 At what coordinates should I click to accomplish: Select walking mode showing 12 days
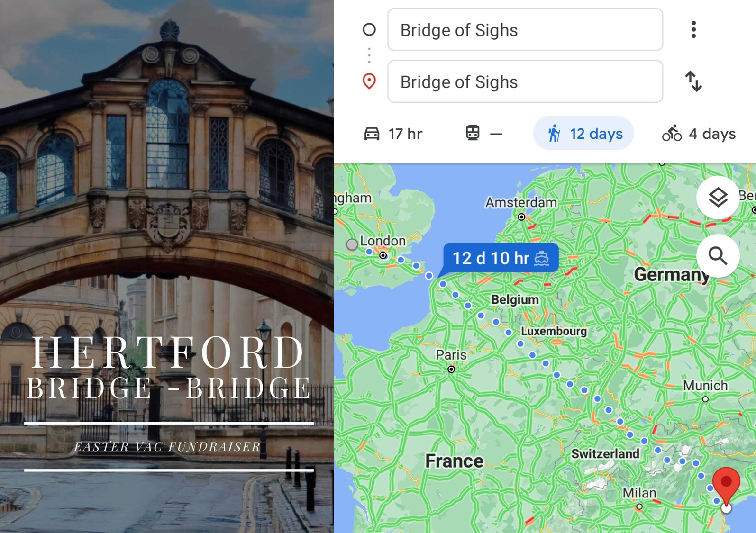click(x=583, y=134)
